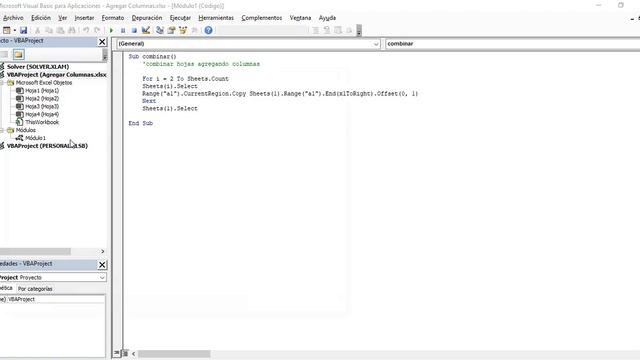This screenshot has height=360, width=640.
Task: Select Hoja3 (Hoja3) in tree
Action: (42, 107)
